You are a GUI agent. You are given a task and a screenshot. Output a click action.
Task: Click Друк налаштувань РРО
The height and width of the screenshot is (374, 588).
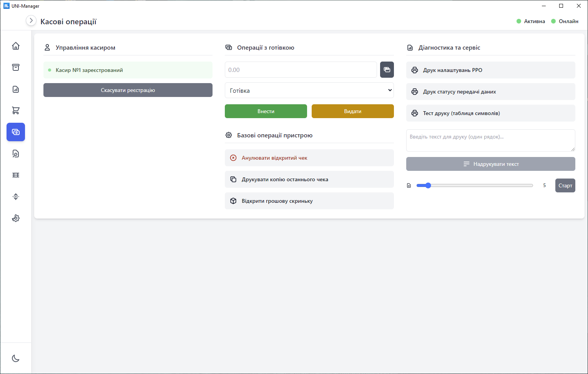coord(491,70)
